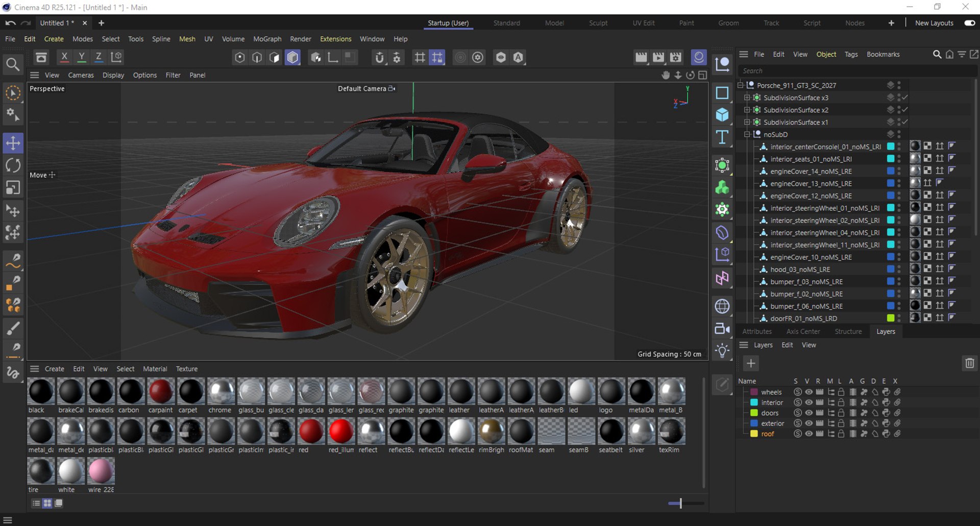Open the viewport Filter menu
The height and width of the screenshot is (526, 980).
pos(173,75)
